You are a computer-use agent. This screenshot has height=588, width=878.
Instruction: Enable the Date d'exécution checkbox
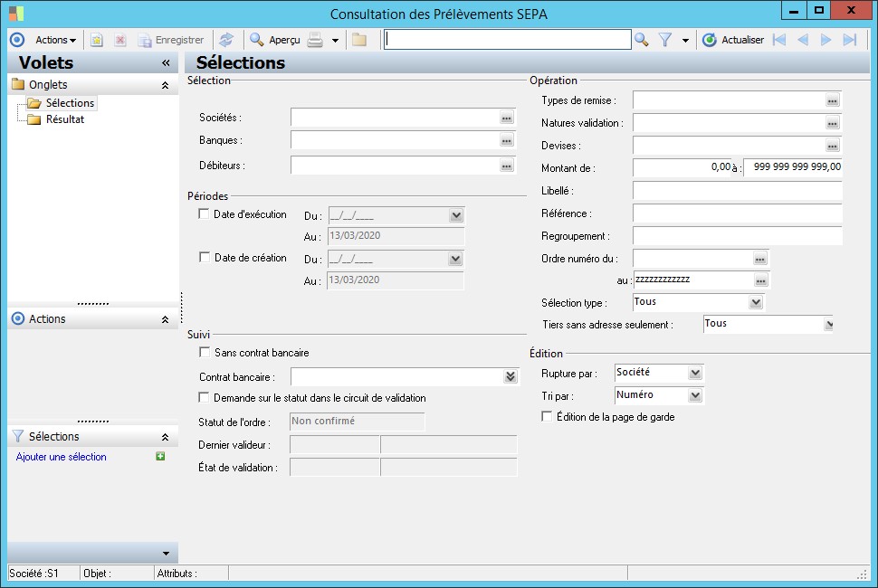click(x=204, y=214)
